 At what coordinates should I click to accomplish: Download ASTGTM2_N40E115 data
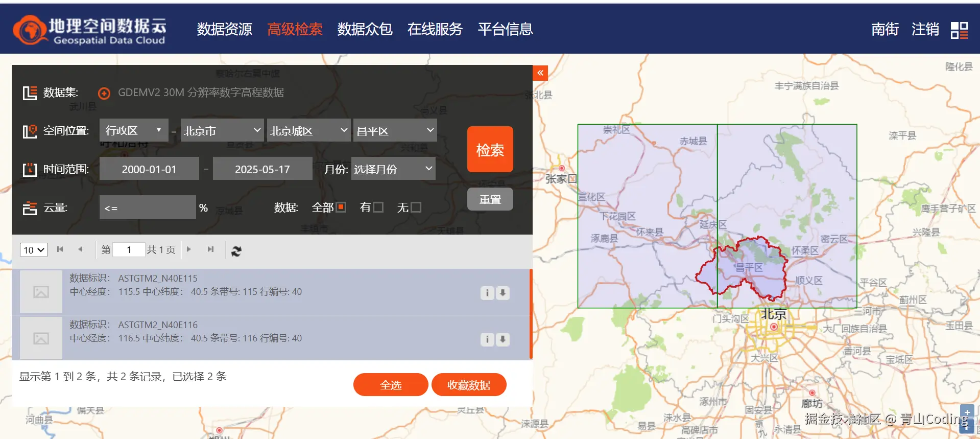pyautogui.click(x=503, y=293)
